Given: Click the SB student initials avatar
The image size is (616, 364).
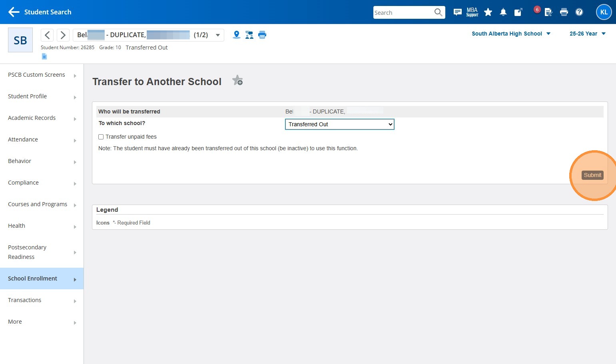Looking at the screenshot, I should coord(20,40).
